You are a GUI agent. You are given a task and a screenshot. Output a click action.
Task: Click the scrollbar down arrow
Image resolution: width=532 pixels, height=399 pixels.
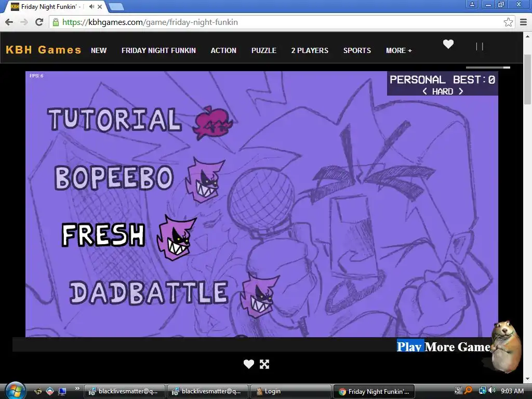(527, 378)
